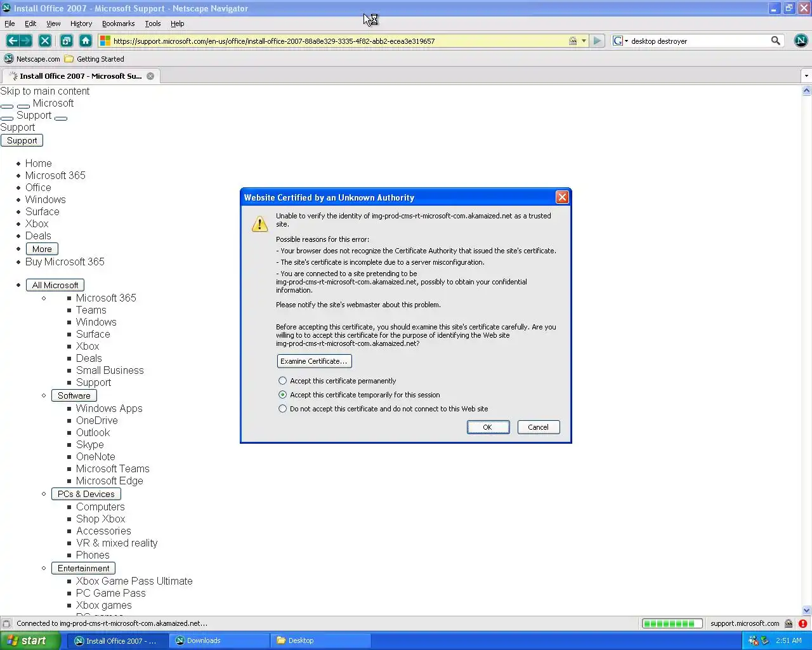Open the tab list dropdown arrow
This screenshot has width=812, height=650.
806,76
